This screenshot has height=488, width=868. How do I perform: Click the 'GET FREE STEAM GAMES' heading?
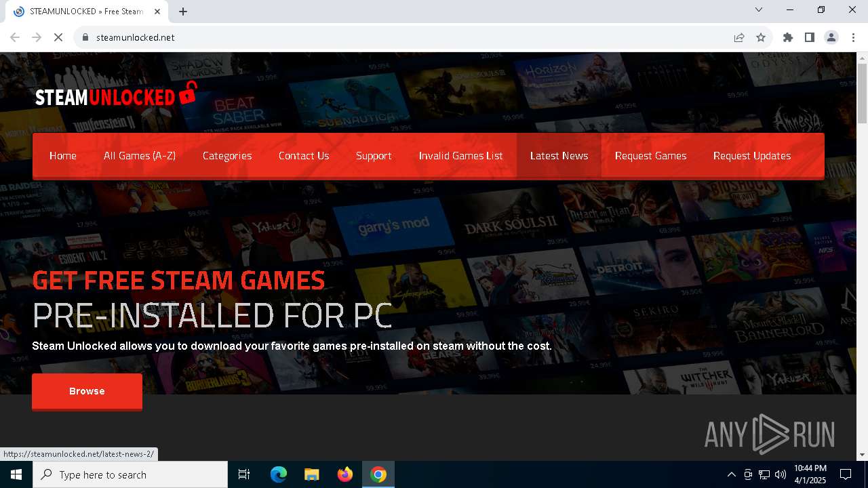pyautogui.click(x=178, y=280)
